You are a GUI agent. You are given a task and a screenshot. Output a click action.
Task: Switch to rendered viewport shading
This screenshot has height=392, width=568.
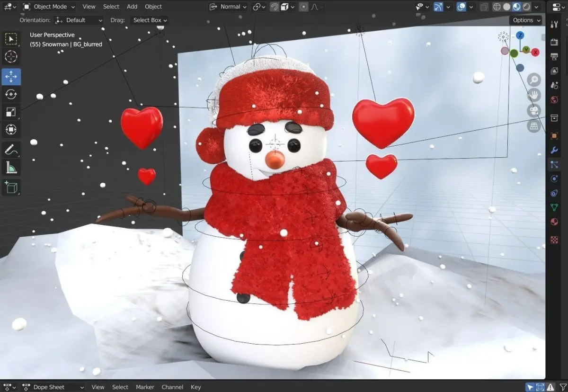[526, 7]
